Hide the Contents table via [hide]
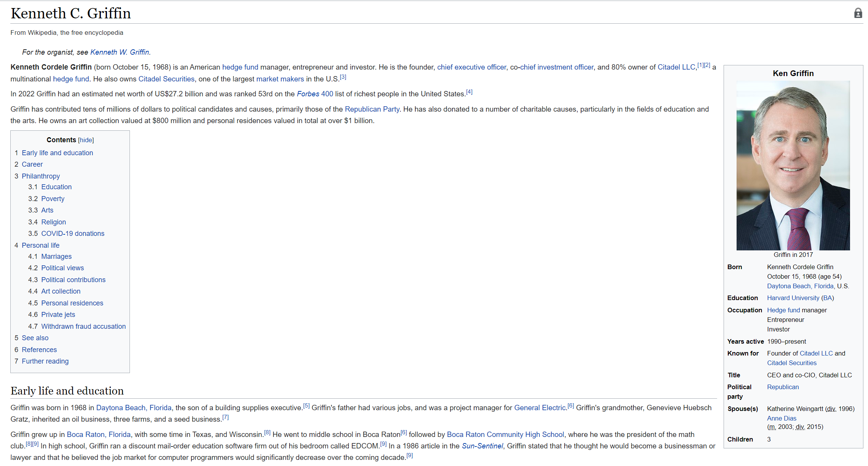The height and width of the screenshot is (466, 868). tap(86, 140)
